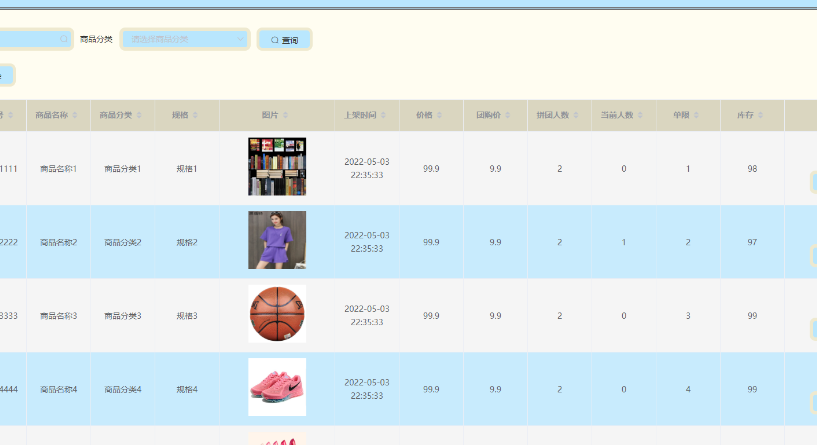The image size is (817, 445).
Task: Click 单限 value 3 in the 商品名称3 row
Action: pyautogui.click(x=688, y=316)
